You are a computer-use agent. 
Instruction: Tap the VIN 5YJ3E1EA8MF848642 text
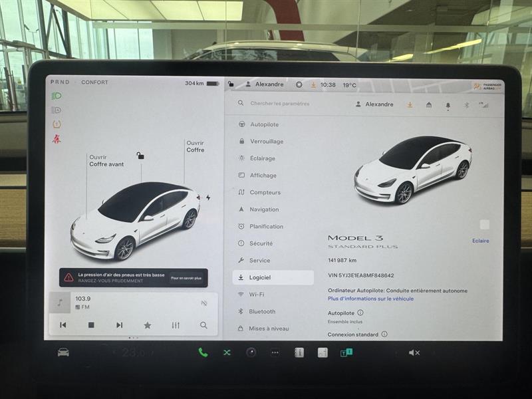pyautogui.click(x=361, y=275)
